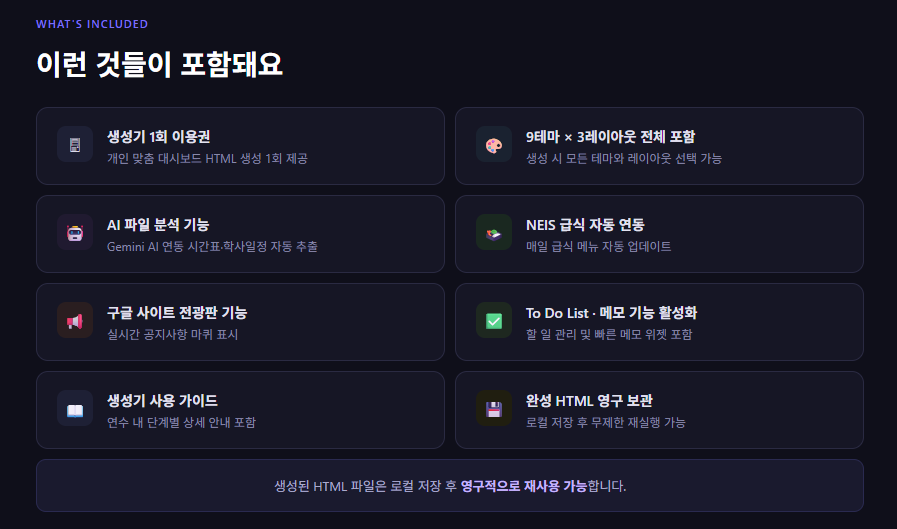
Task: Click the open book guide icon
Action: click(x=75, y=409)
